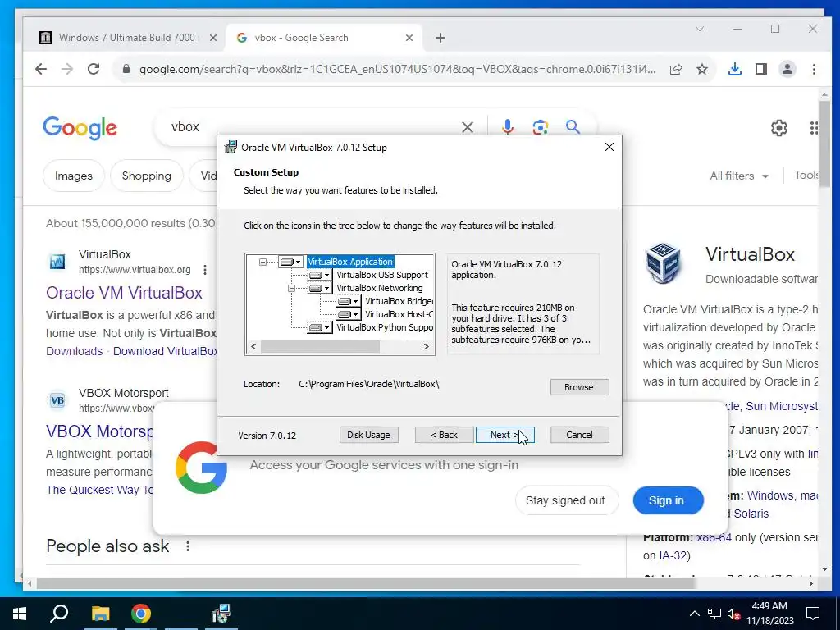Share this page icon in address bar
Viewport: 840px width, 630px height.
[x=676, y=69]
